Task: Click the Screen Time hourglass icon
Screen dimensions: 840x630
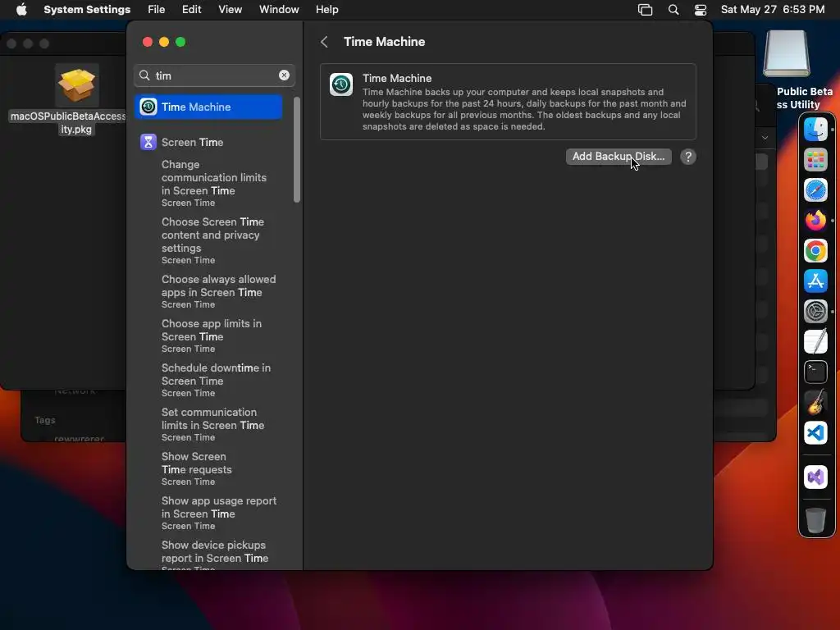Action: tap(148, 142)
